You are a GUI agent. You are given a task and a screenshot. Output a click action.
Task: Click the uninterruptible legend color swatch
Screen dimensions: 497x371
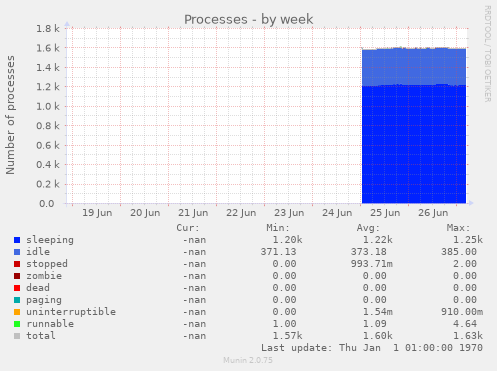click(17, 312)
